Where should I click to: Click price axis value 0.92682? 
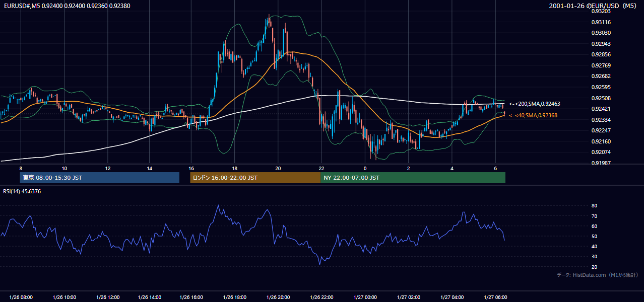pos(601,76)
